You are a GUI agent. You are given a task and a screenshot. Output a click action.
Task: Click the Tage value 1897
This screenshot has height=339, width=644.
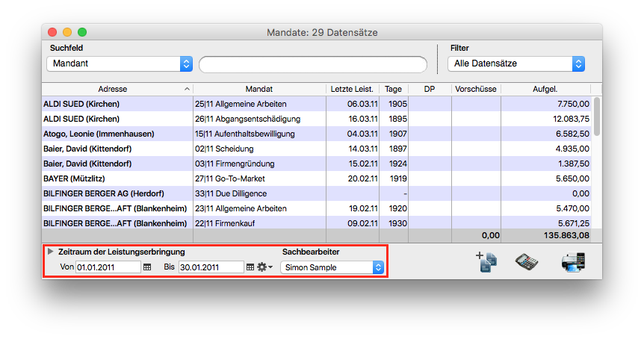(x=398, y=149)
